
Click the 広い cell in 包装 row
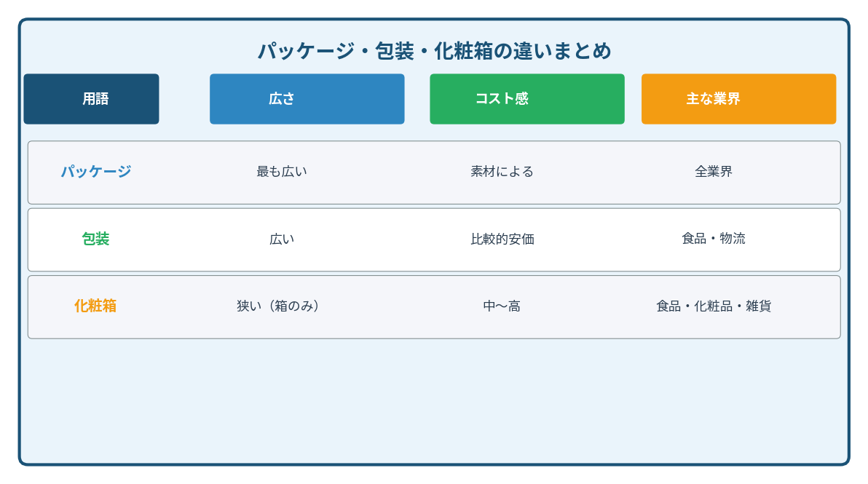coord(282,239)
